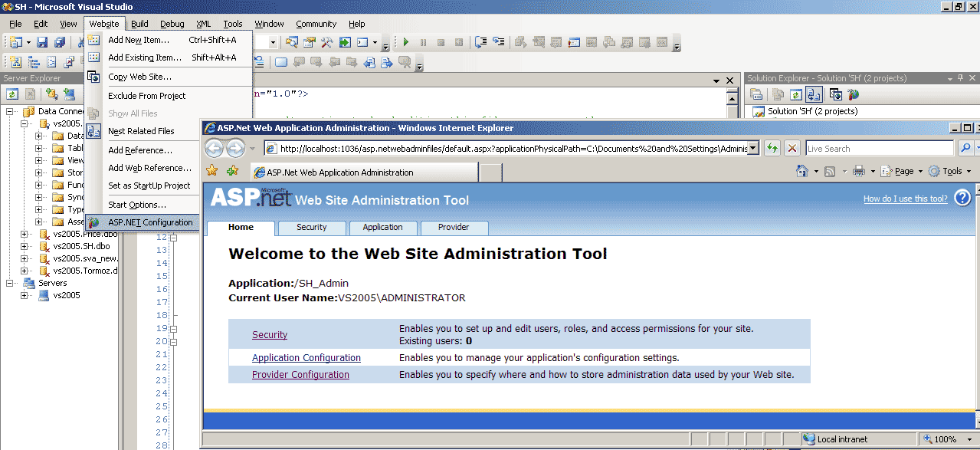Click the blue help question mark icon
Viewport: 980px width, 450px height.
(x=963, y=198)
